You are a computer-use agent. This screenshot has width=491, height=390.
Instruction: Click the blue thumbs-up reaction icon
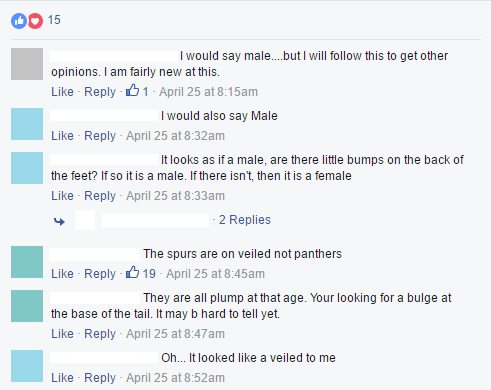(19, 21)
